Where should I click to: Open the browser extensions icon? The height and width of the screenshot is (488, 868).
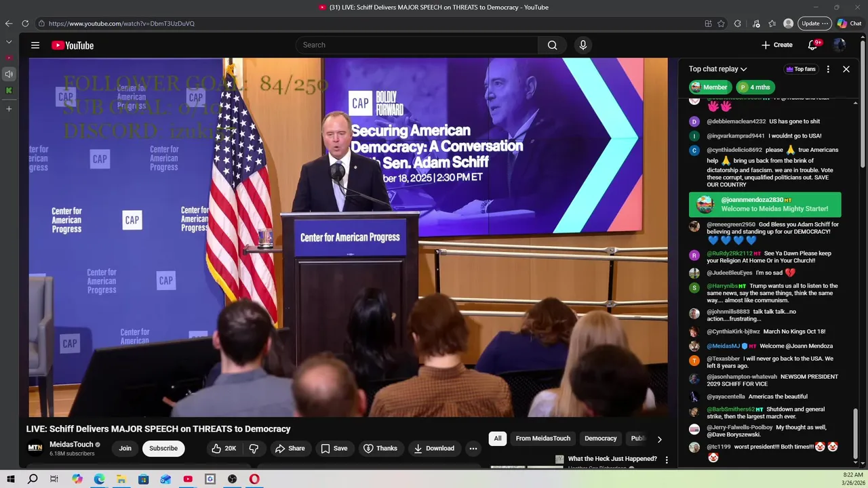(738, 24)
